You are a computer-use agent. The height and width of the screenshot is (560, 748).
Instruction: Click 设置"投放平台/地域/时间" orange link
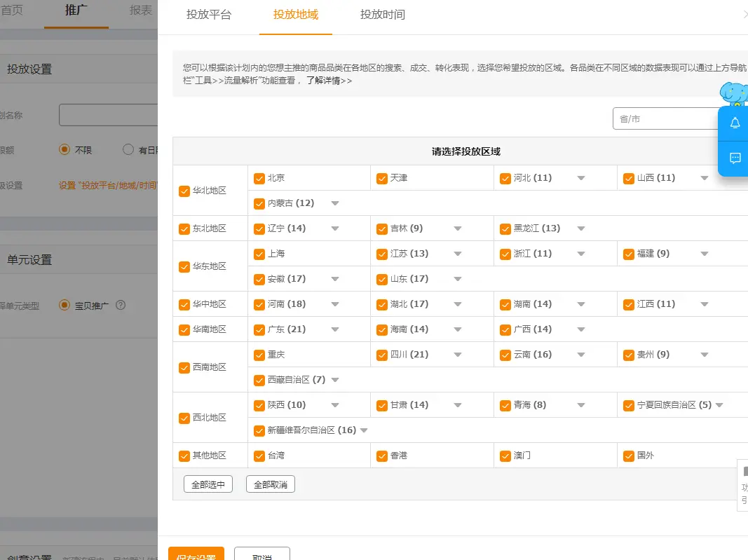(108, 186)
